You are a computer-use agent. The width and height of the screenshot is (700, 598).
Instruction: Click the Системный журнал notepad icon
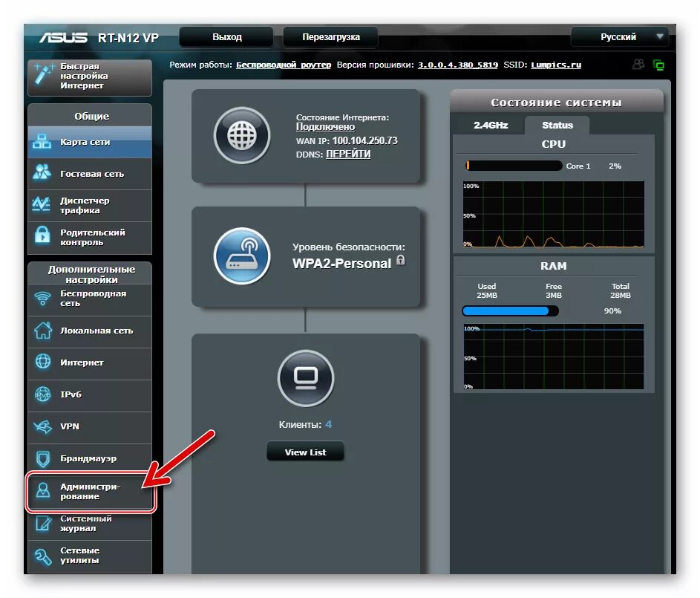[43, 522]
